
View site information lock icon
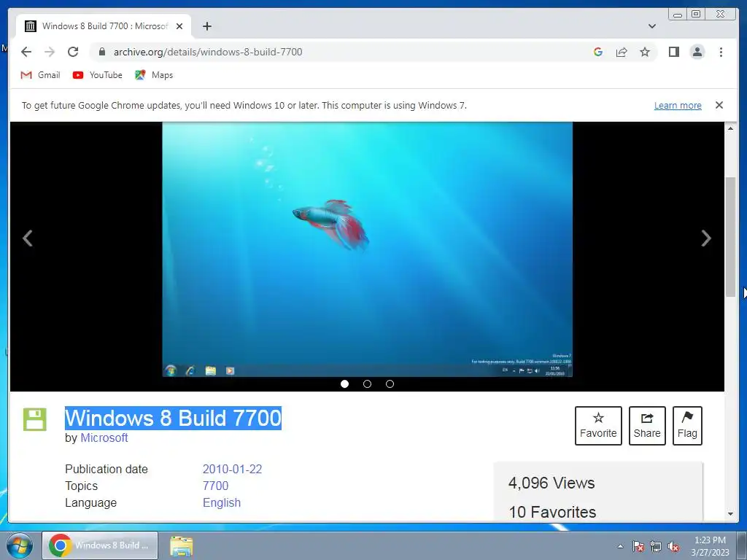click(x=102, y=52)
